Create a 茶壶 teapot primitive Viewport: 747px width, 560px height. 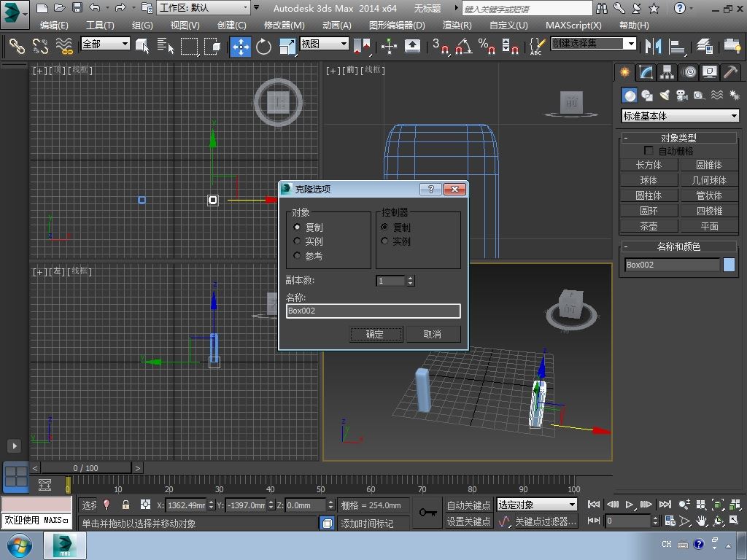click(x=649, y=226)
